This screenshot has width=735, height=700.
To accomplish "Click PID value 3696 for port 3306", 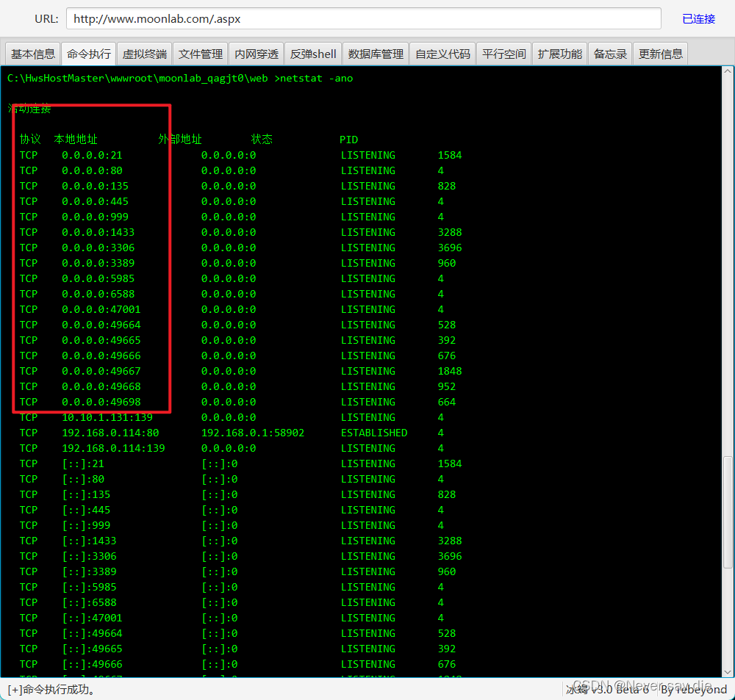I will [x=450, y=248].
